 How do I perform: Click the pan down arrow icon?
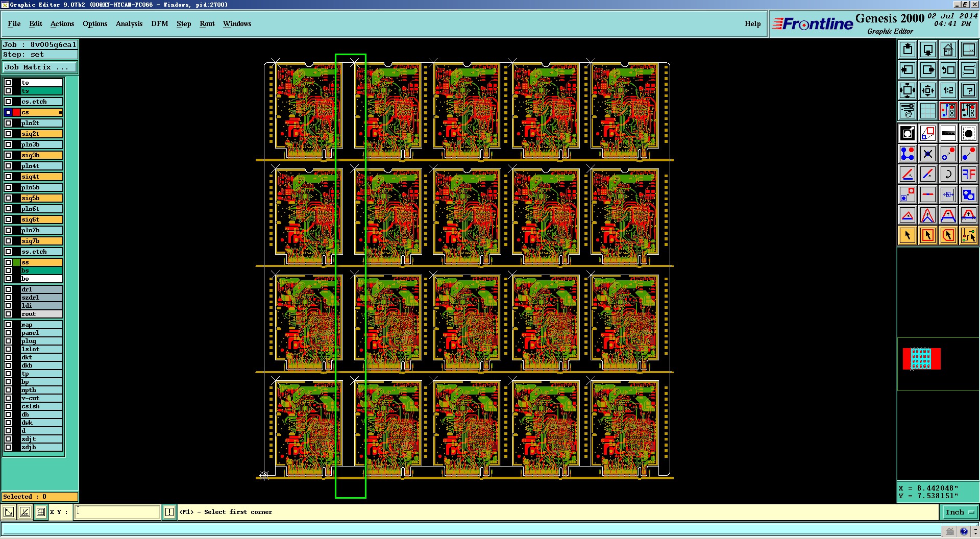[x=928, y=50]
